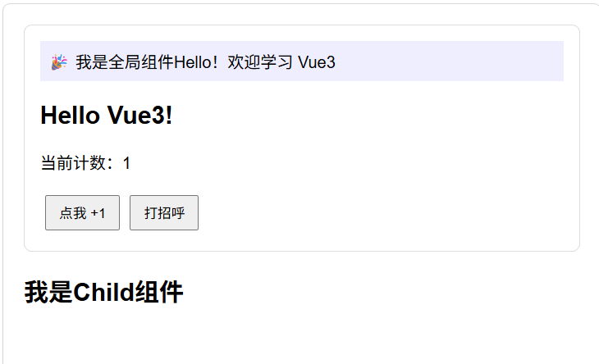Click "全局组件" text in the banner
Screen dimensions: 599x364
coord(141,62)
